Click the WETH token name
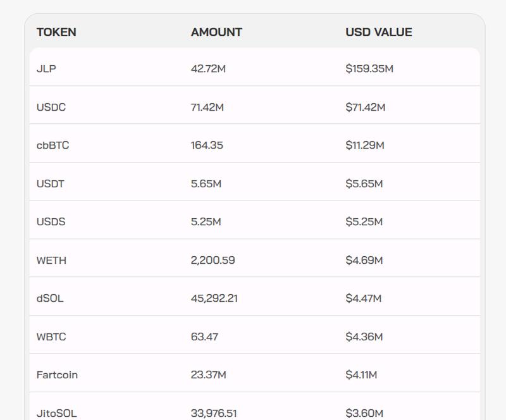This screenshot has height=420, width=506. [x=52, y=259]
